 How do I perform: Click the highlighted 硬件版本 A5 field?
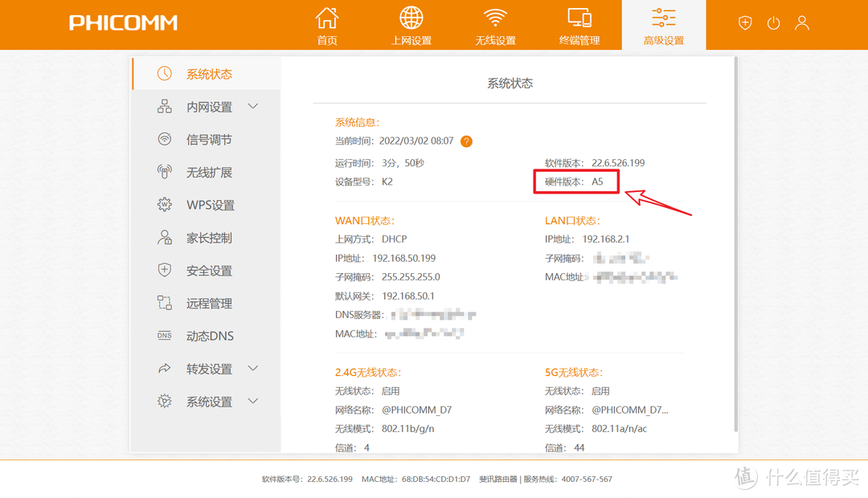[x=576, y=182]
